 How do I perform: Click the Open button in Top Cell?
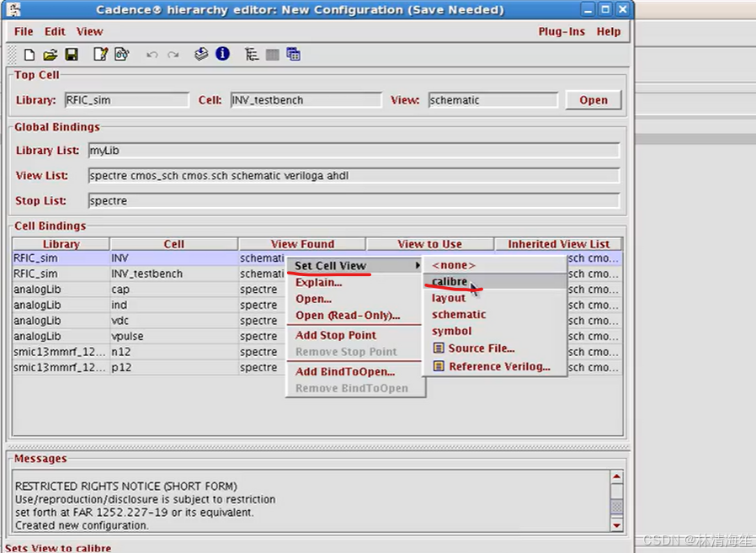(593, 100)
